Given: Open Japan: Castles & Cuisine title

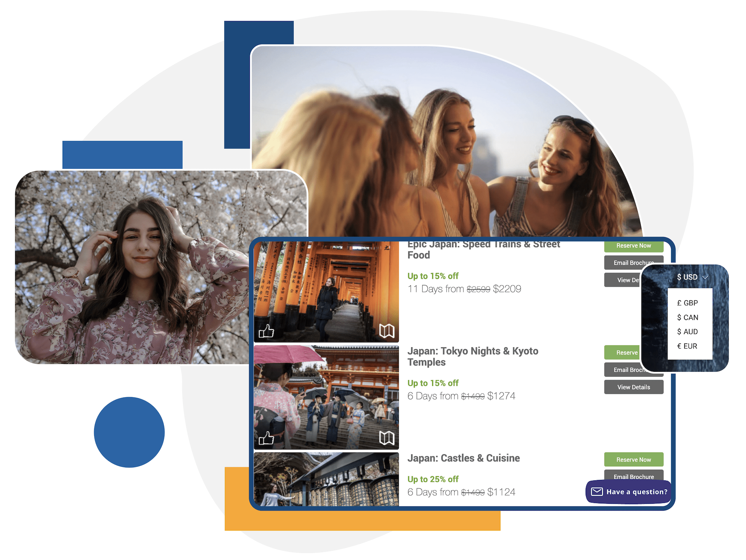Looking at the screenshot, I should coord(464,458).
